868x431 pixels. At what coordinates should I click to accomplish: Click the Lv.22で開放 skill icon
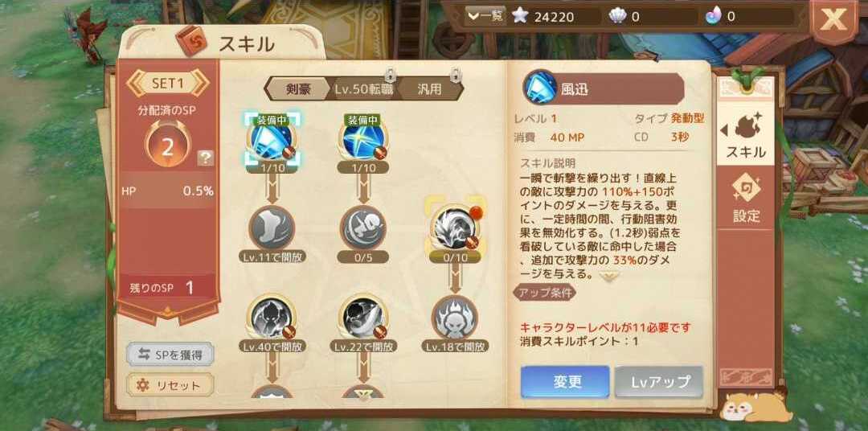tap(362, 317)
